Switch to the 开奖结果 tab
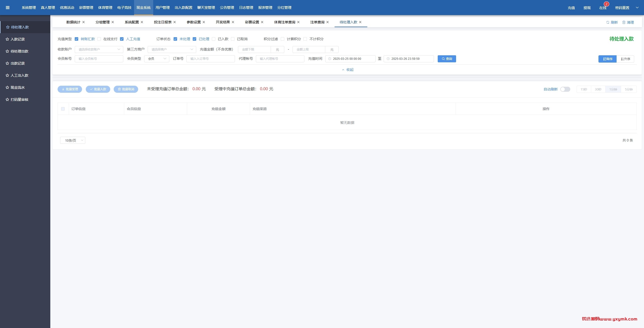 coord(223,22)
